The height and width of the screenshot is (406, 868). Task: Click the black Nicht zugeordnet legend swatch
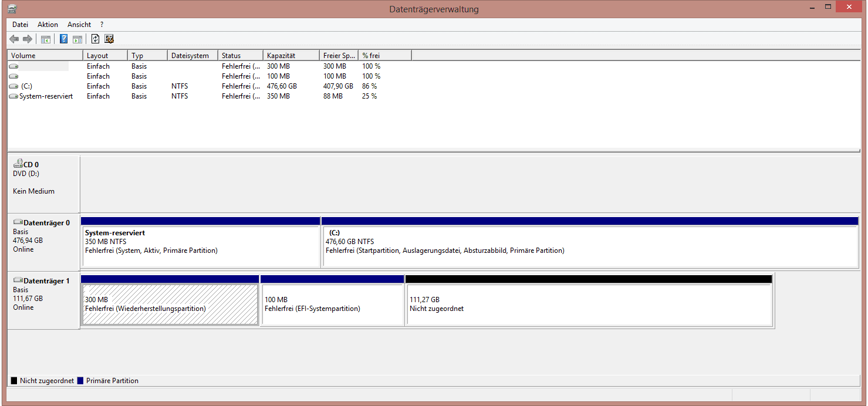[x=14, y=381]
